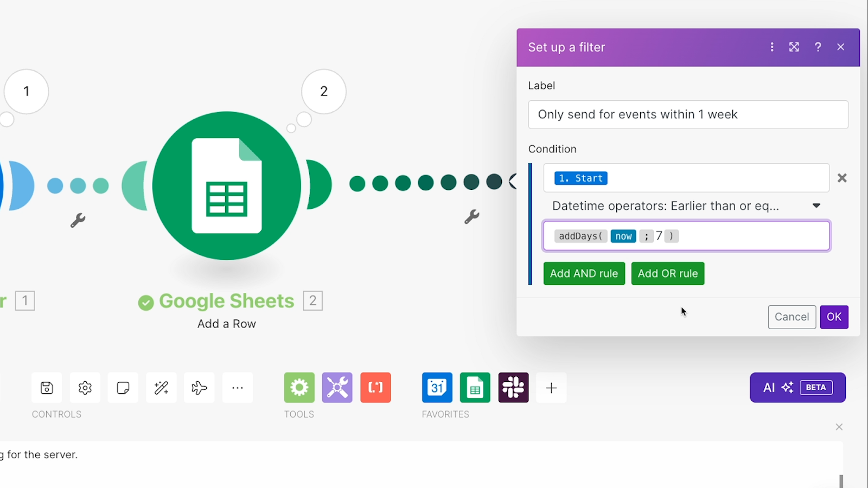The width and height of the screenshot is (868, 488).
Task: Add a favorite with the plus button
Action: (551, 388)
